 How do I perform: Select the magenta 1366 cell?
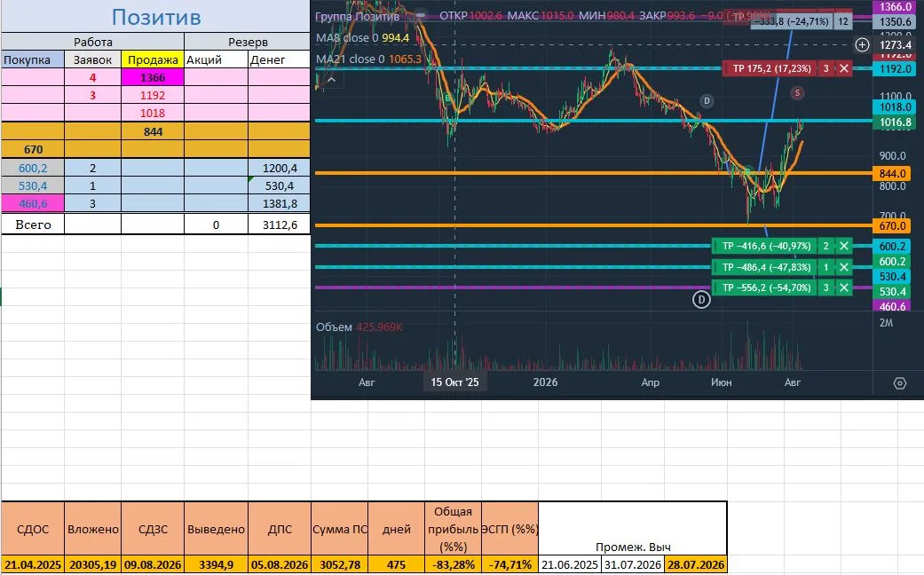pos(153,77)
